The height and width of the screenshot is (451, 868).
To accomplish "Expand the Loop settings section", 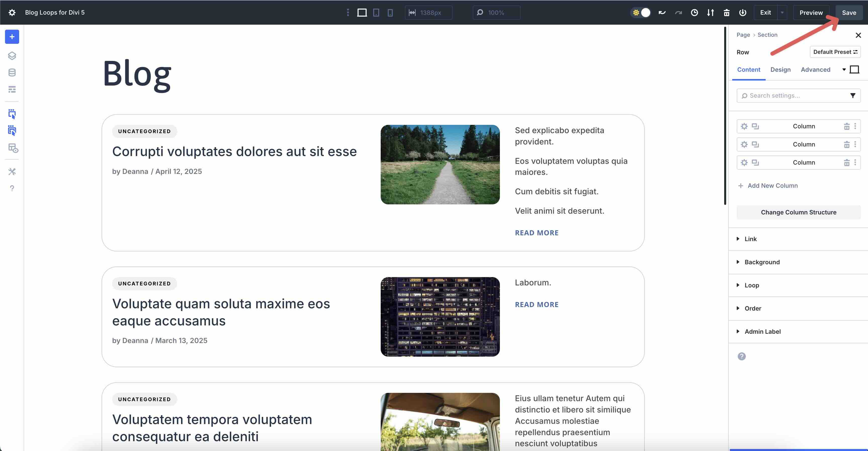I will click(752, 285).
